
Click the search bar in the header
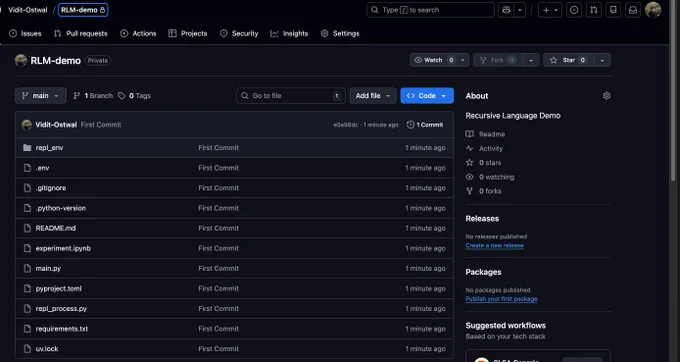click(x=430, y=10)
